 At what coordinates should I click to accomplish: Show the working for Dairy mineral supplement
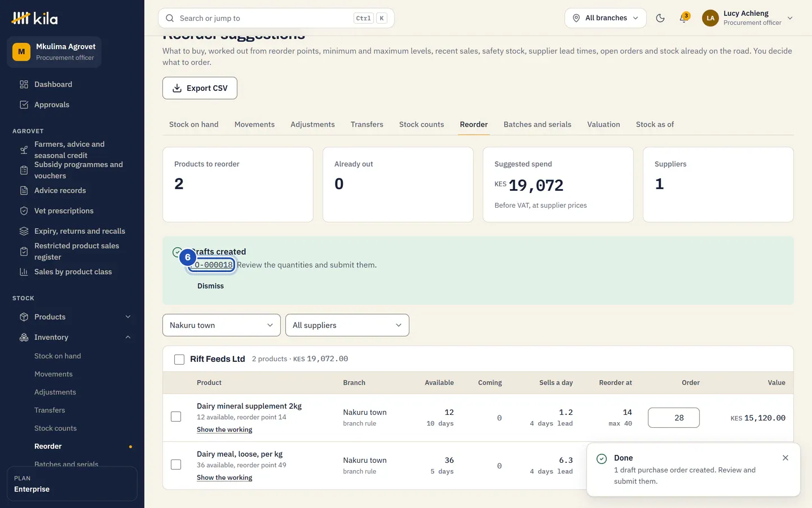224,430
